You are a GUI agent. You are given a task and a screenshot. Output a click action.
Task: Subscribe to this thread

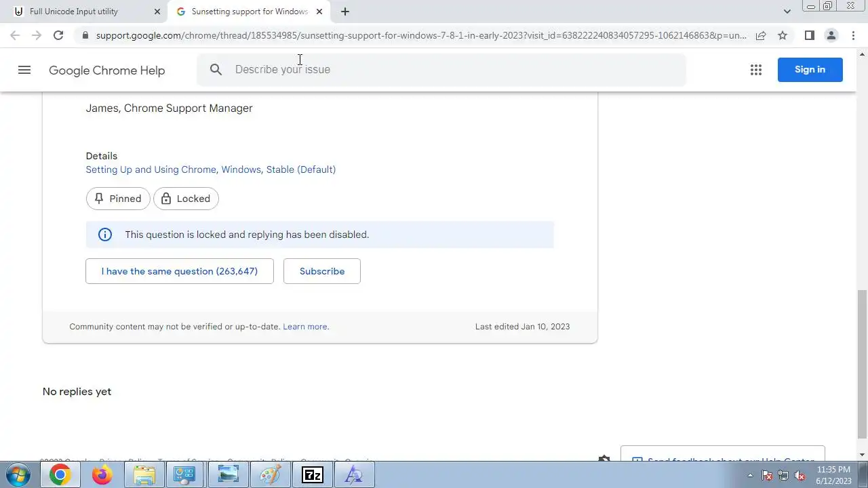[322, 271]
